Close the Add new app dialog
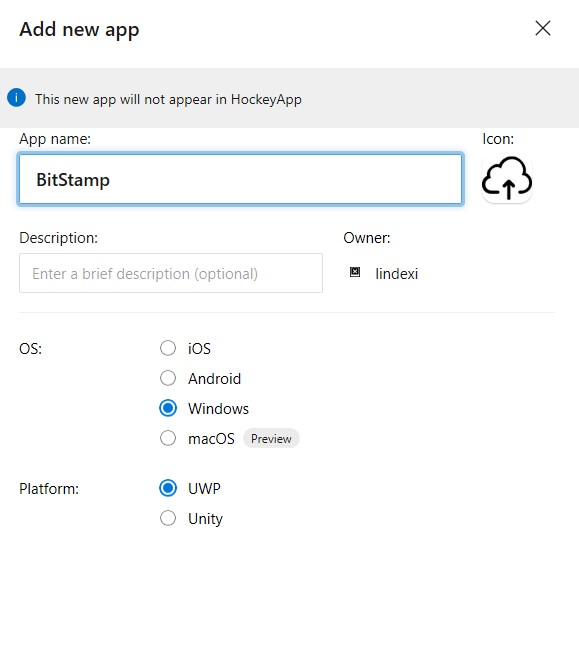The width and height of the screenshot is (579, 653). coord(543,28)
